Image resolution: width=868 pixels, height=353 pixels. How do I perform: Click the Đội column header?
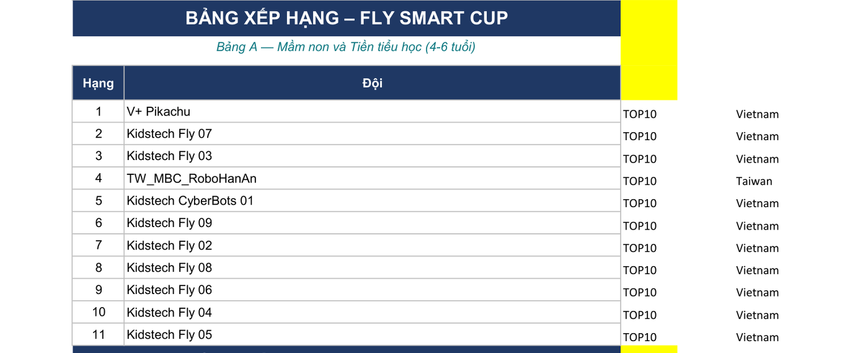pyautogui.click(x=372, y=83)
